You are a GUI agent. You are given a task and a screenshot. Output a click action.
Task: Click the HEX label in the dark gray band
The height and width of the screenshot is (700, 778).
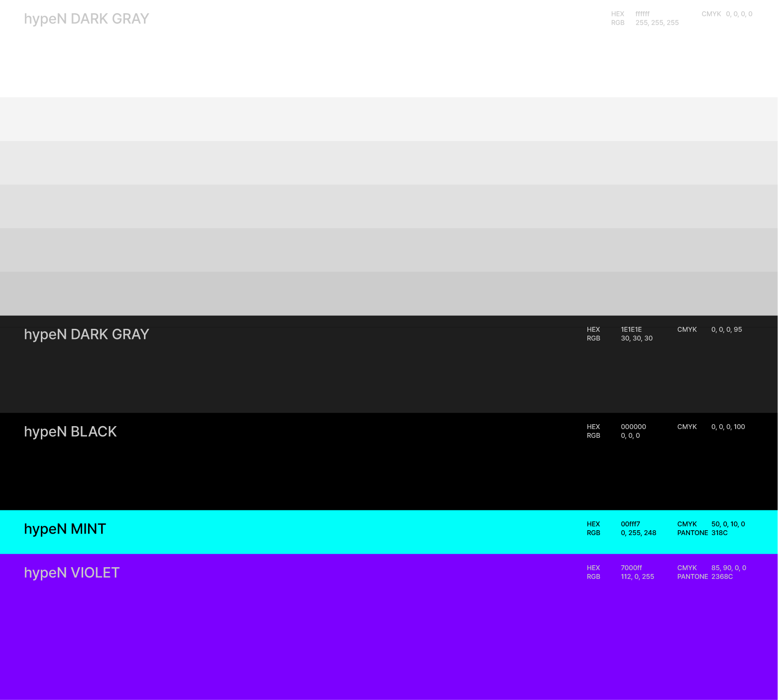click(x=593, y=330)
